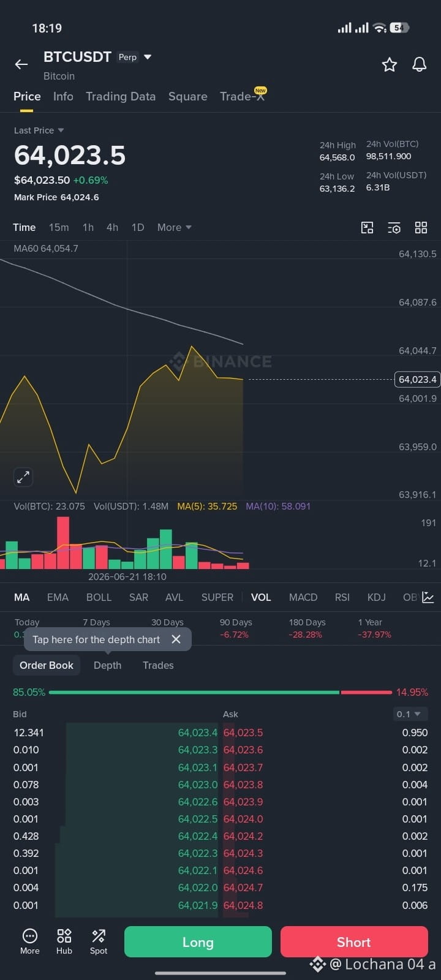Switch to Spot trading icon
441x980 pixels.
click(99, 941)
